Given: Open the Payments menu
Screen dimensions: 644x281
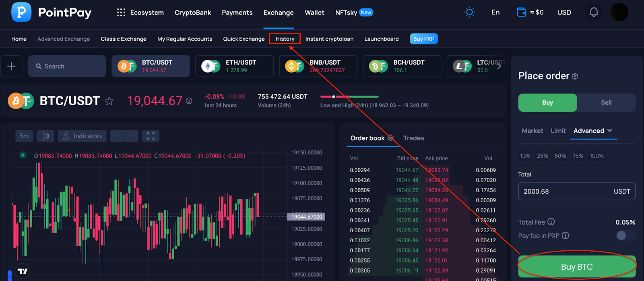Looking at the screenshot, I should pos(237,12).
